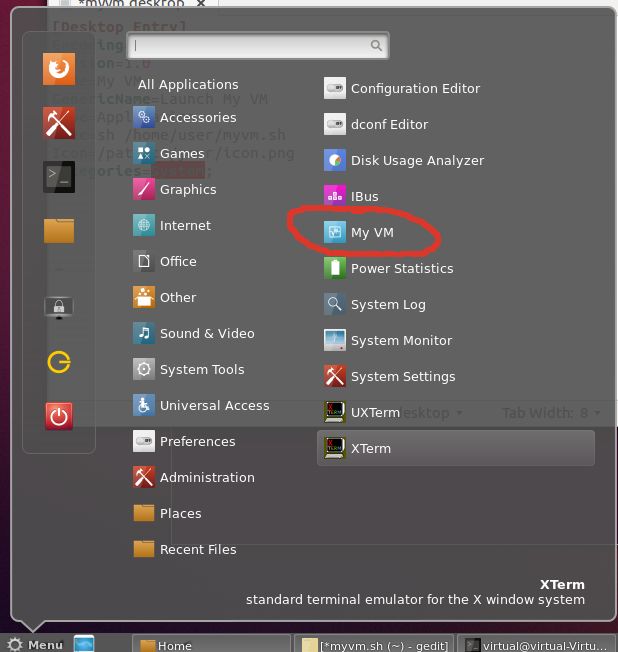Open System Settings in the applications list
618x652 pixels.
pos(389,376)
